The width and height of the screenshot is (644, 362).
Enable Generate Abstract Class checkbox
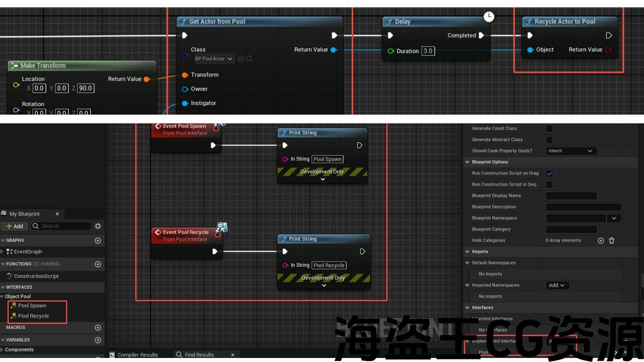click(x=549, y=140)
